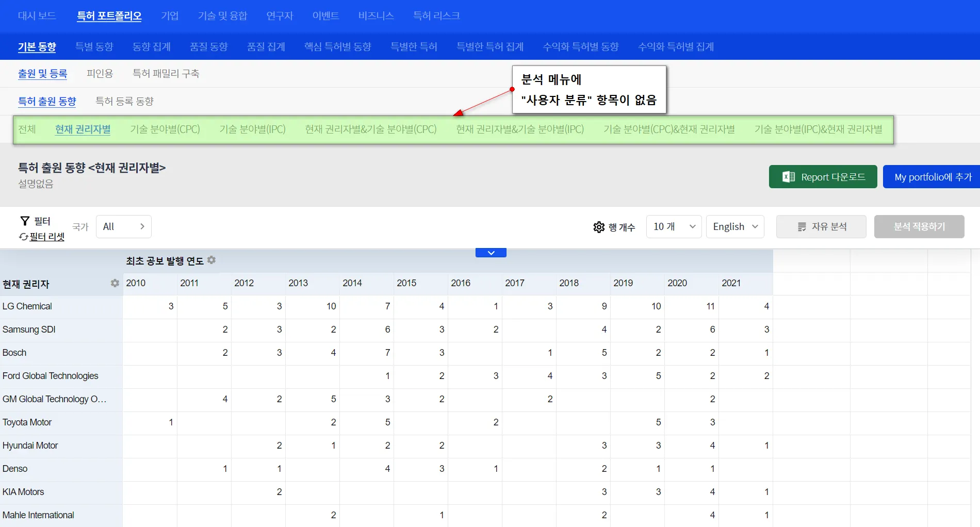
Task: Select the 출원 및 등록 sub-tab
Action: (x=43, y=73)
